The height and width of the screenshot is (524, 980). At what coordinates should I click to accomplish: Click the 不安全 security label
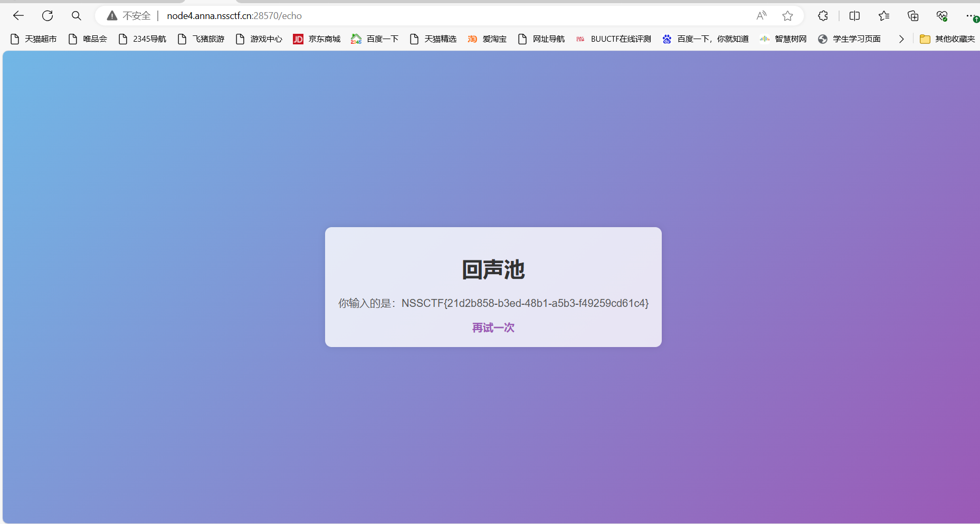(137, 16)
